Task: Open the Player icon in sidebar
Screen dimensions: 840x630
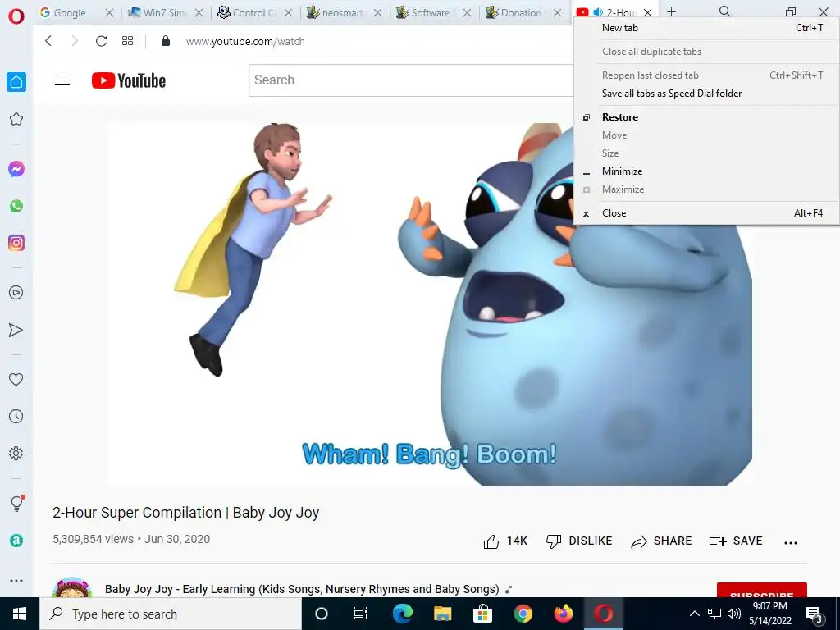Action: (16, 293)
